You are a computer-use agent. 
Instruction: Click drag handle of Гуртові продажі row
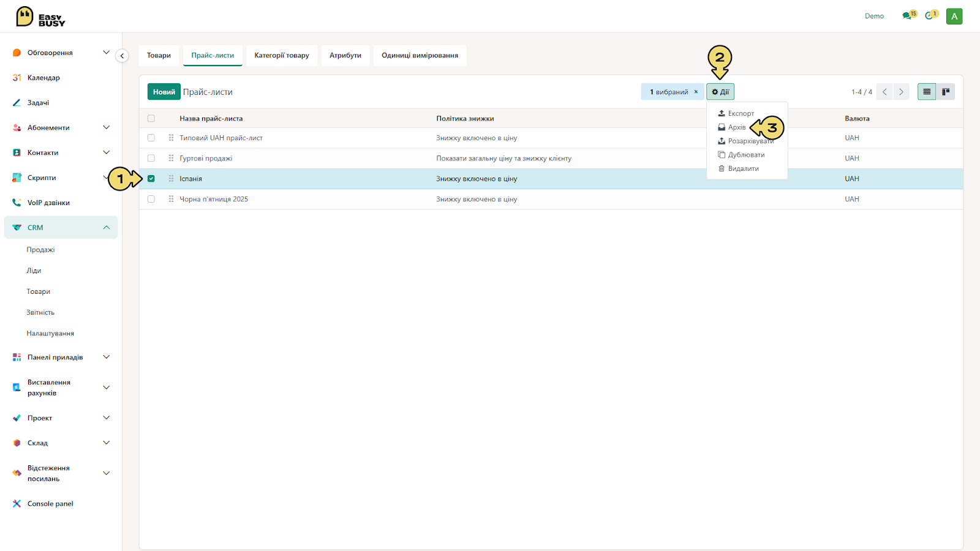171,158
